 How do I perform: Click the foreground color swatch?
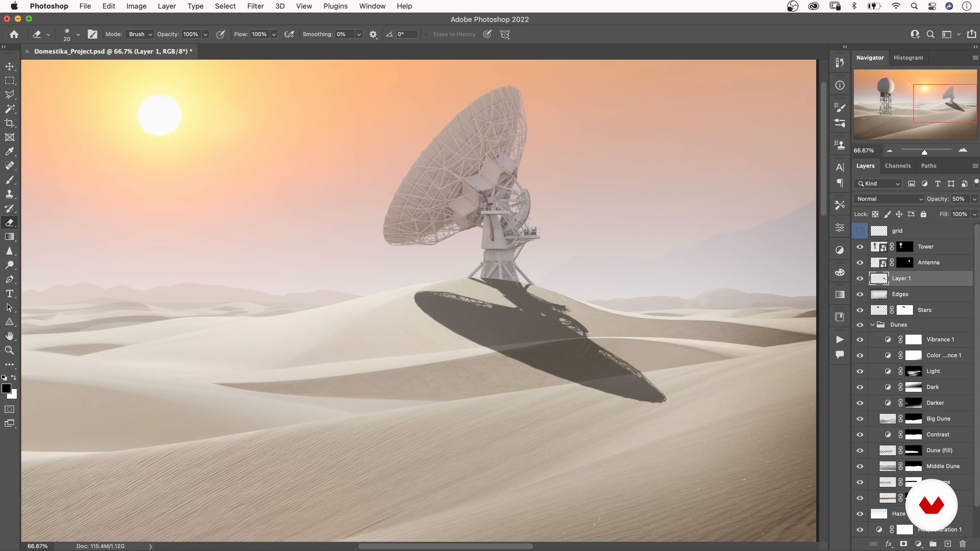click(x=6, y=388)
